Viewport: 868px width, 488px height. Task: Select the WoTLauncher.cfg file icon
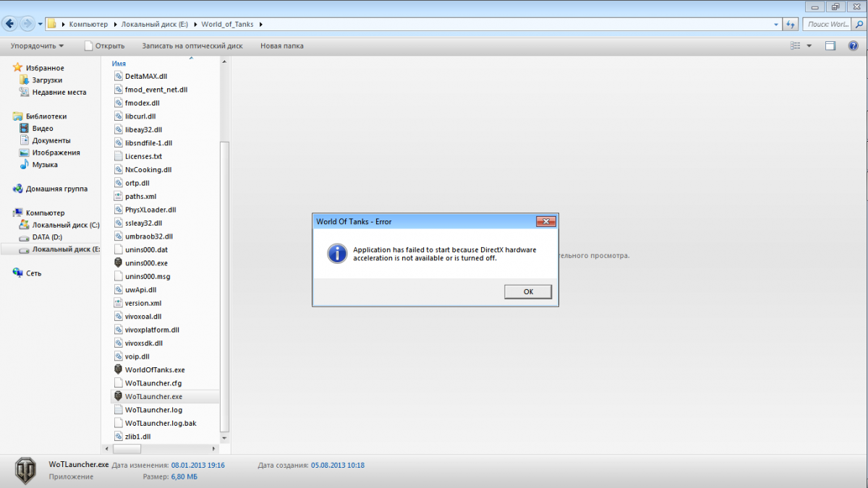tap(119, 383)
